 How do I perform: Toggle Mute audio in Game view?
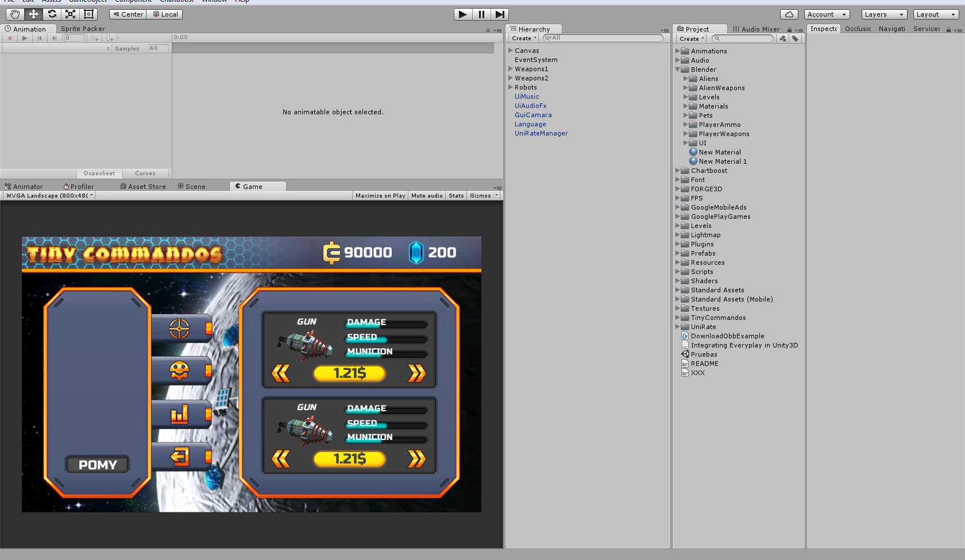(x=427, y=196)
